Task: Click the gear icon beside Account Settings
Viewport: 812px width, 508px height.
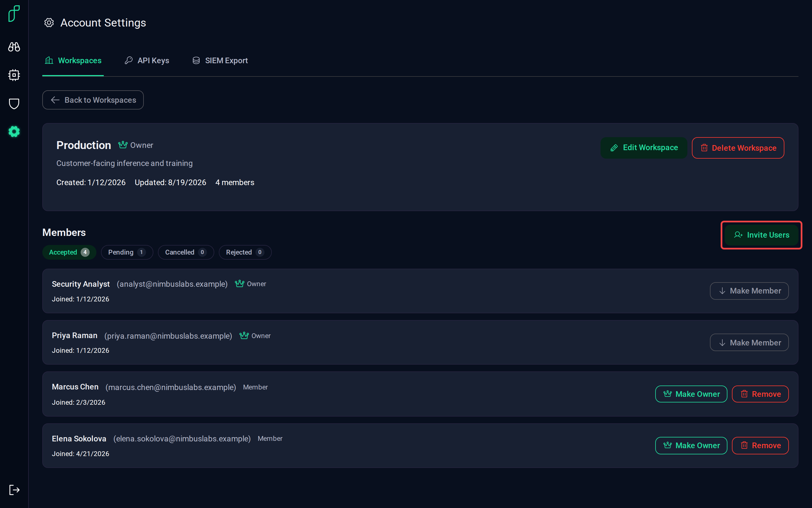Action: point(49,23)
